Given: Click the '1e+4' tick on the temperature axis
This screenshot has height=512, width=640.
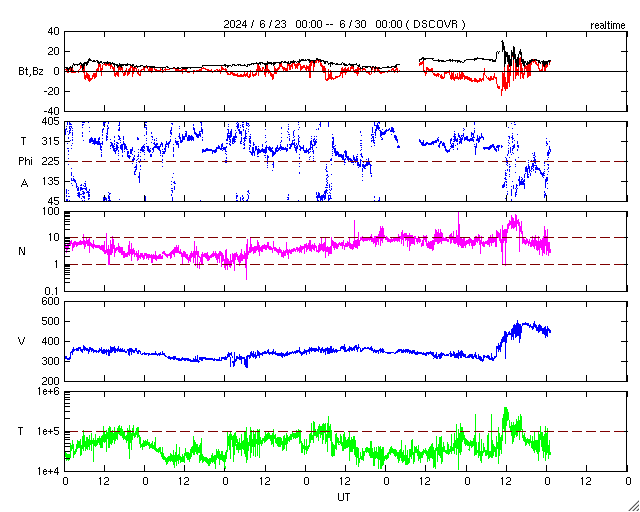Looking at the screenshot, I should coord(49,471).
